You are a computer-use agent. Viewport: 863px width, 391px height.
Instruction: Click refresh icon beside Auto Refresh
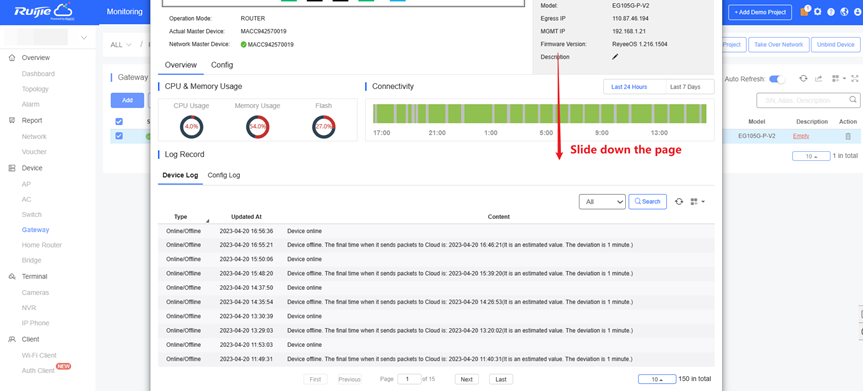click(804, 79)
